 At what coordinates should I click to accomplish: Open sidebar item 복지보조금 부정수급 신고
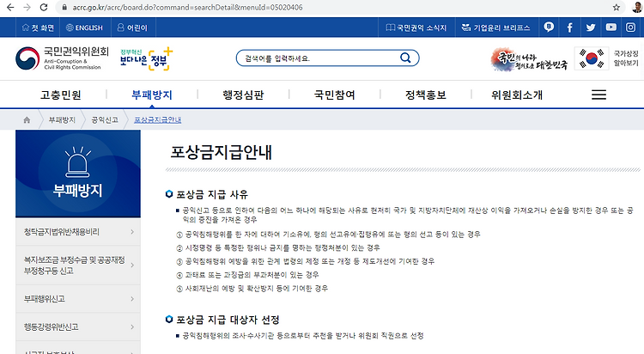(75, 265)
